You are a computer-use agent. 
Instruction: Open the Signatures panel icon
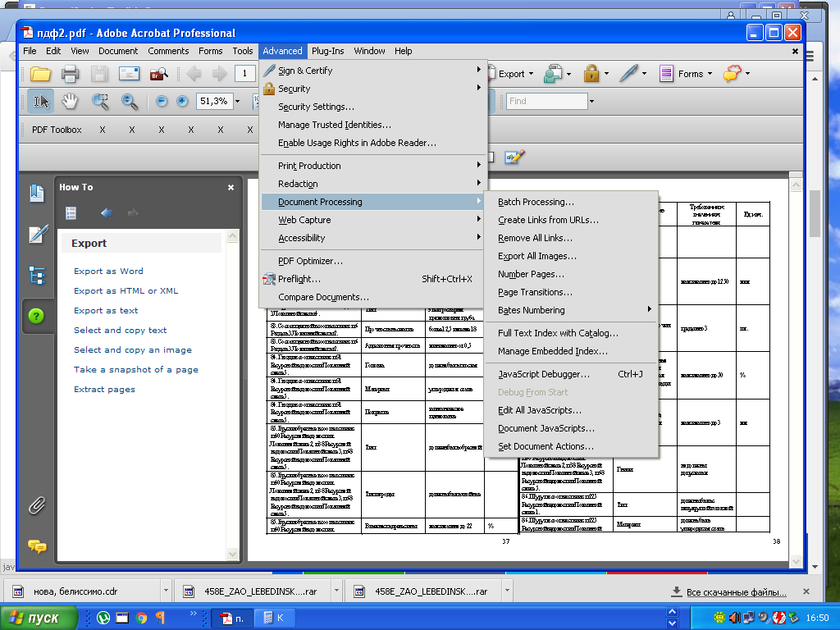(x=38, y=234)
